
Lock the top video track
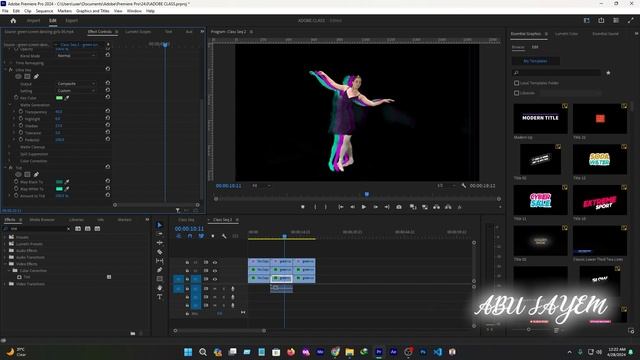[187, 262]
